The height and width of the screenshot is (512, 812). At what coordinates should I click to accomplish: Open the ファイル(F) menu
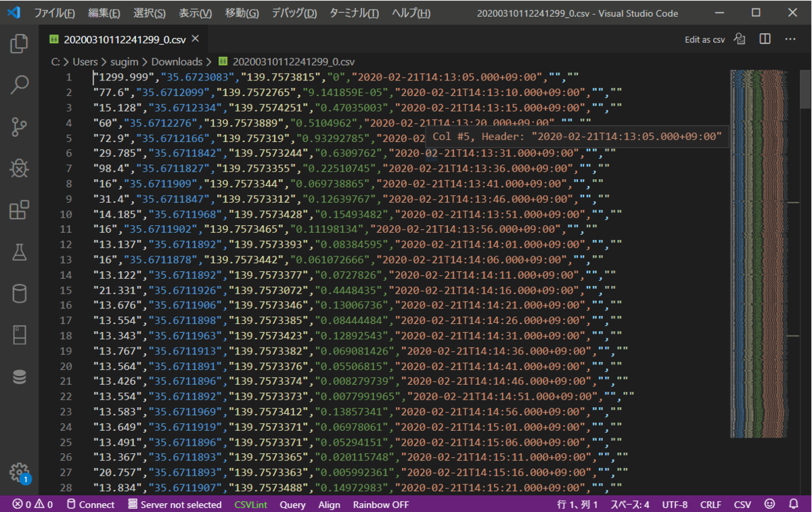tap(55, 14)
